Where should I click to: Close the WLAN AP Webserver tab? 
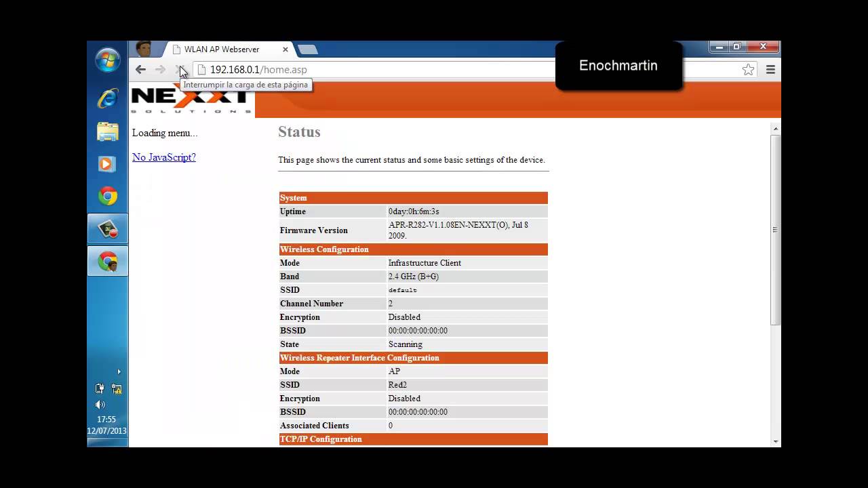pyautogui.click(x=285, y=49)
